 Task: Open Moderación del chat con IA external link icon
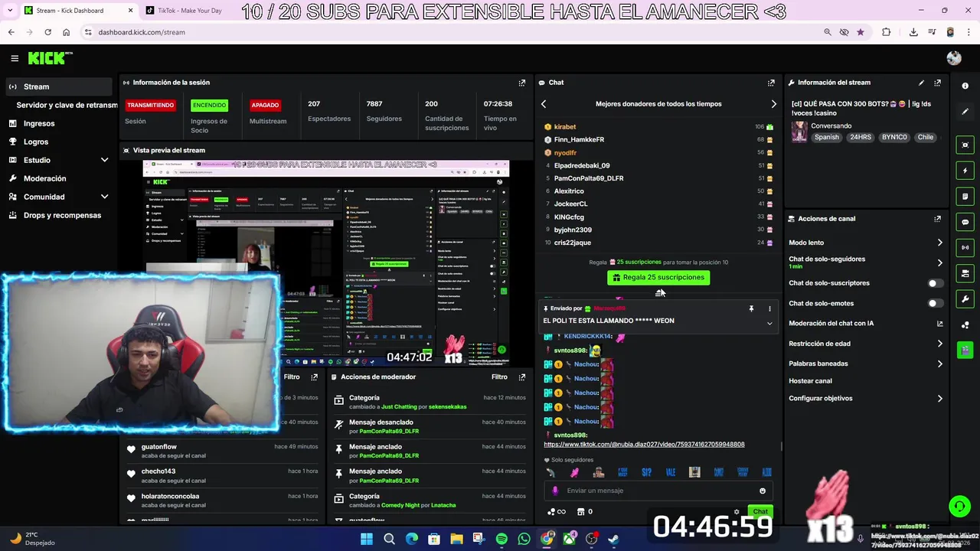click(x=939, y=324)
